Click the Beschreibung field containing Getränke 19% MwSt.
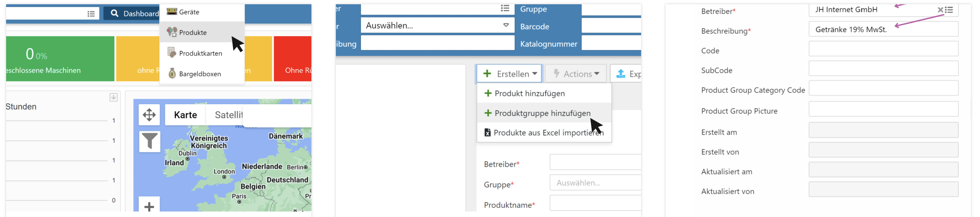This screenshot has height=217, width=980. pos(883,30)
